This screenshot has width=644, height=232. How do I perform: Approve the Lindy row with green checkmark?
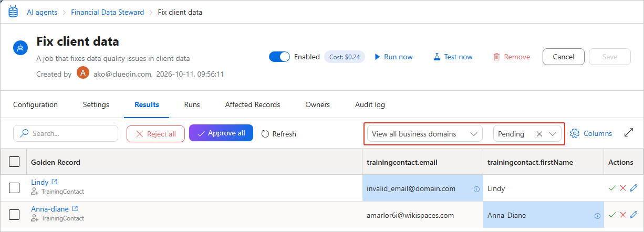(x=612, y=188)
